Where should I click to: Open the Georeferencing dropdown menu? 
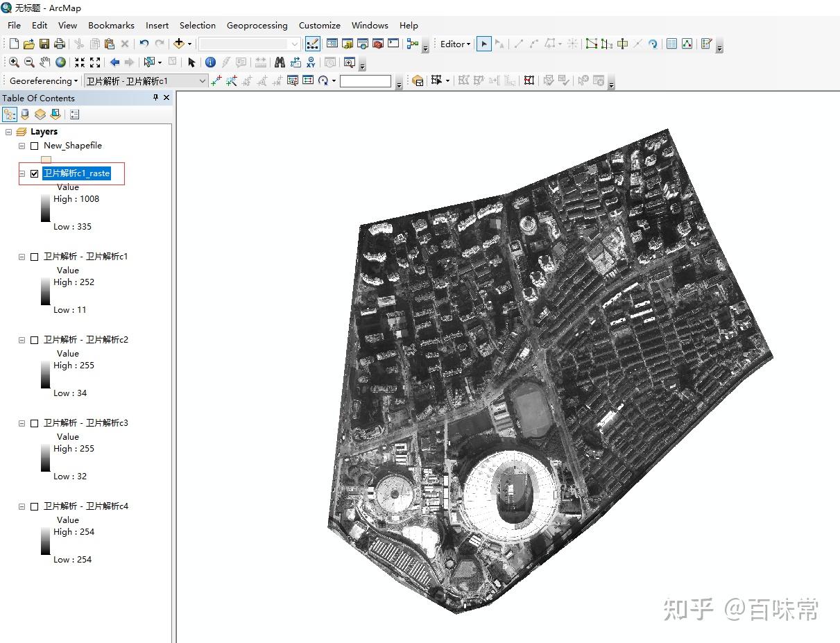(x=44, y=81)
